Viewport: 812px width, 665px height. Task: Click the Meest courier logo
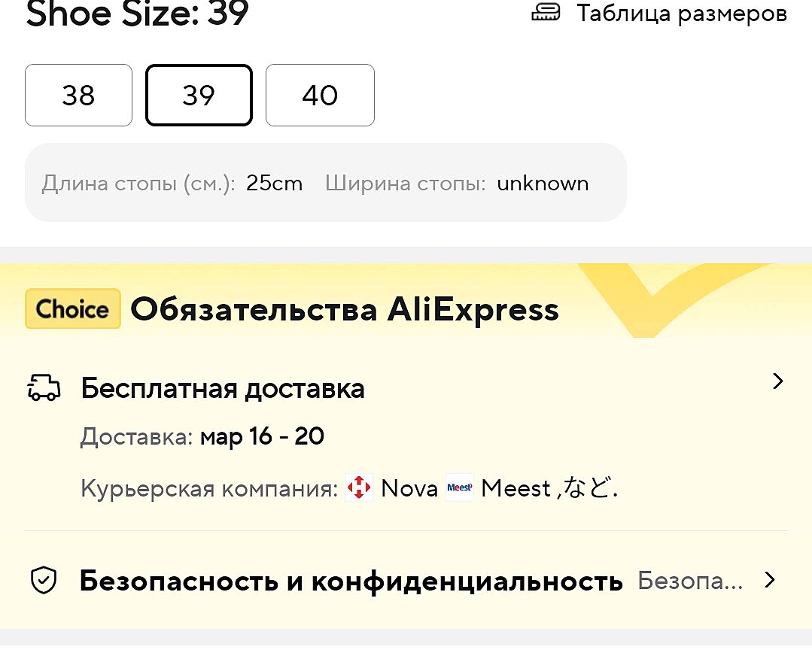(x=459, y=488)
